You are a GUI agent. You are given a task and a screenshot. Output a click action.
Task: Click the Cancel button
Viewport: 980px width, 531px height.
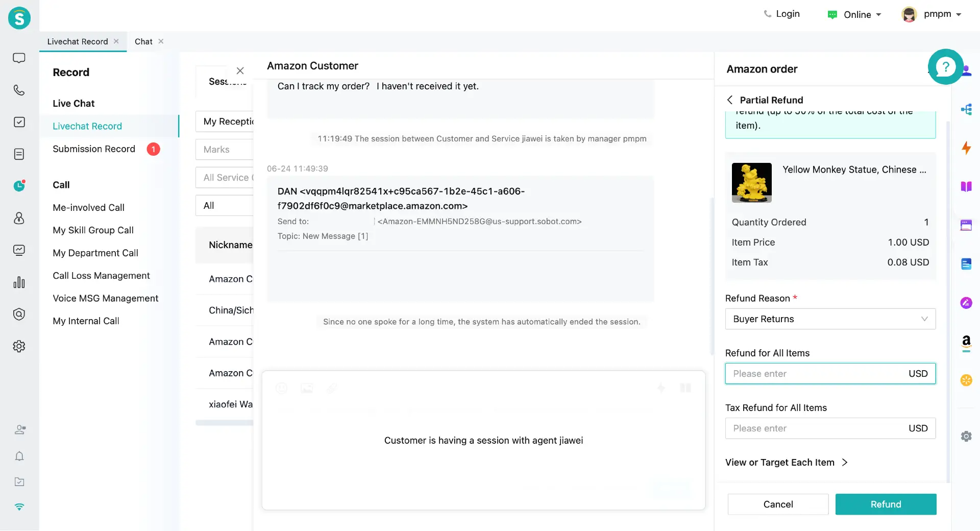tap(778, 504)
